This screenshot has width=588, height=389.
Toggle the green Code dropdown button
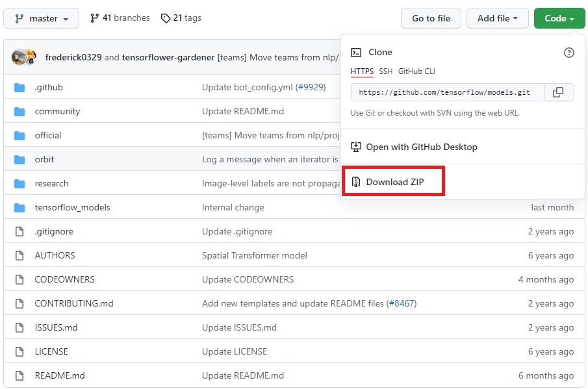[x=559, y=18]
